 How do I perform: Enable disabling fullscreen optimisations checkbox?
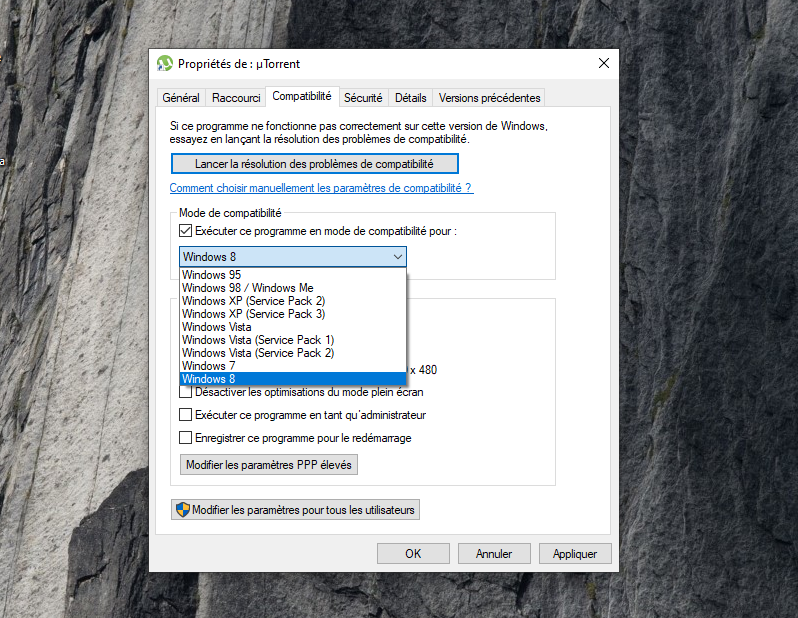(x=185, y=392)
